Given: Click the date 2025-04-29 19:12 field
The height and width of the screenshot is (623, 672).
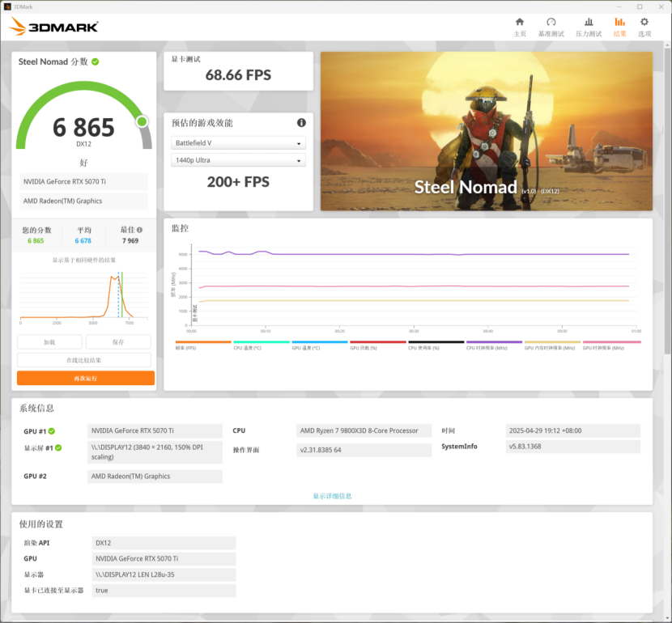Looking at the screenshot, I should (x=573, y=430).
